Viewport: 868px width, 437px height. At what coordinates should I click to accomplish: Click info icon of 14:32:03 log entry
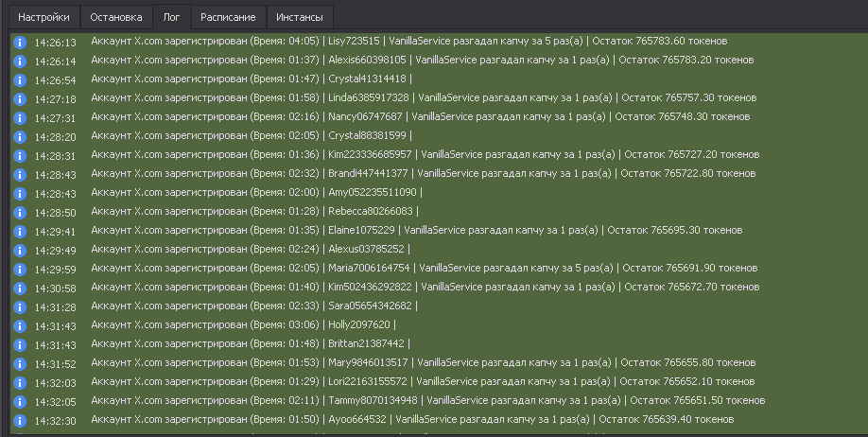point(20,383)
